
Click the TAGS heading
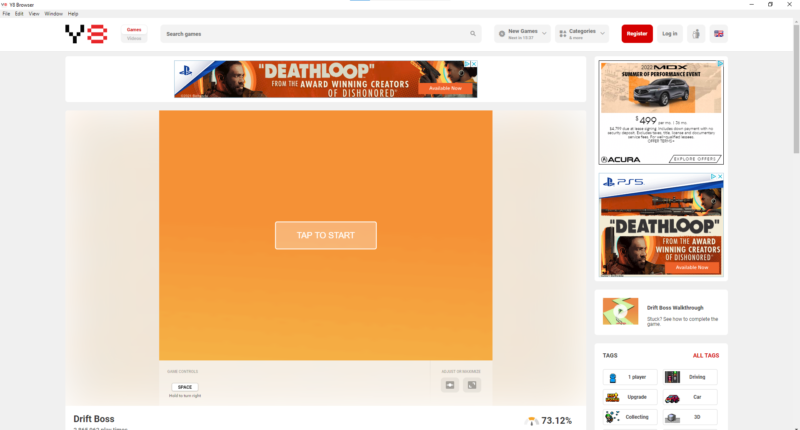pos(610,356)
